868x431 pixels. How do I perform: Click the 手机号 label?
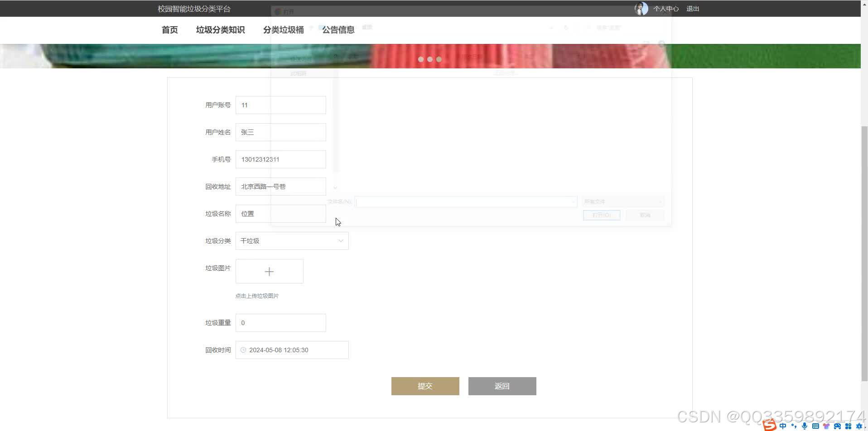click(221, 159)
